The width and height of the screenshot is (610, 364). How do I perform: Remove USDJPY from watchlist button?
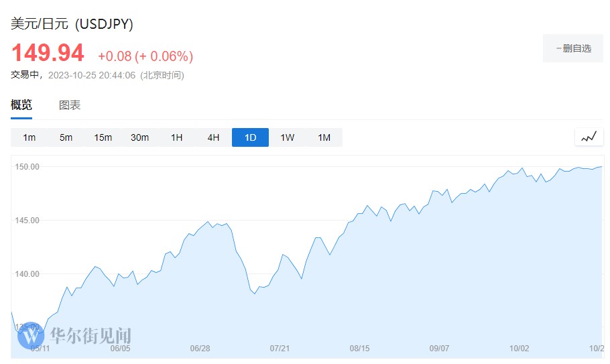pyautogui.click(x=573, y=48)
